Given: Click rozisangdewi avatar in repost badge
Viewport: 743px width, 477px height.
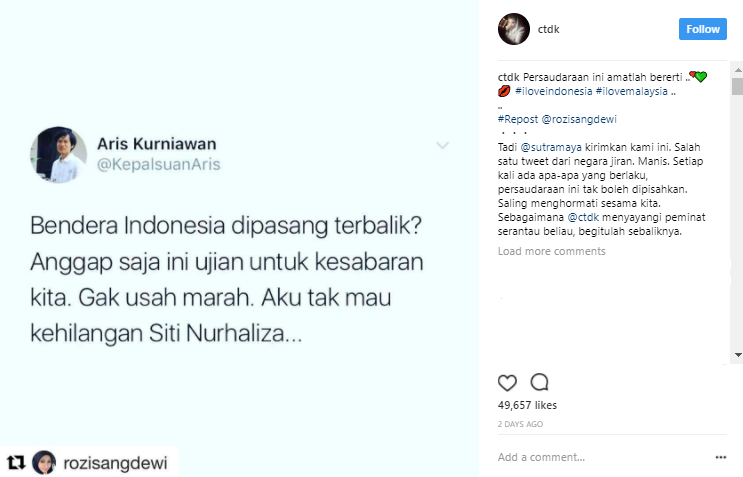Looking at the screenshot, I should coord(44,463).
